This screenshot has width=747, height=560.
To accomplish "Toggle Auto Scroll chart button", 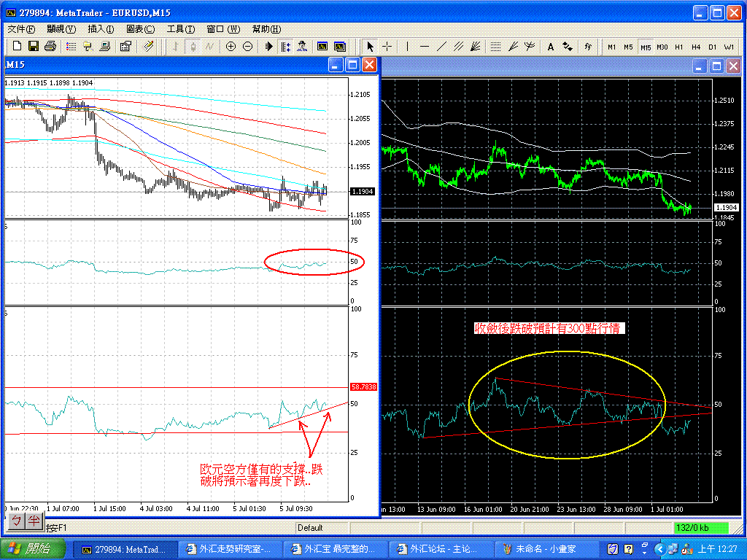I will pyautogui.click(x=268, y=46).
